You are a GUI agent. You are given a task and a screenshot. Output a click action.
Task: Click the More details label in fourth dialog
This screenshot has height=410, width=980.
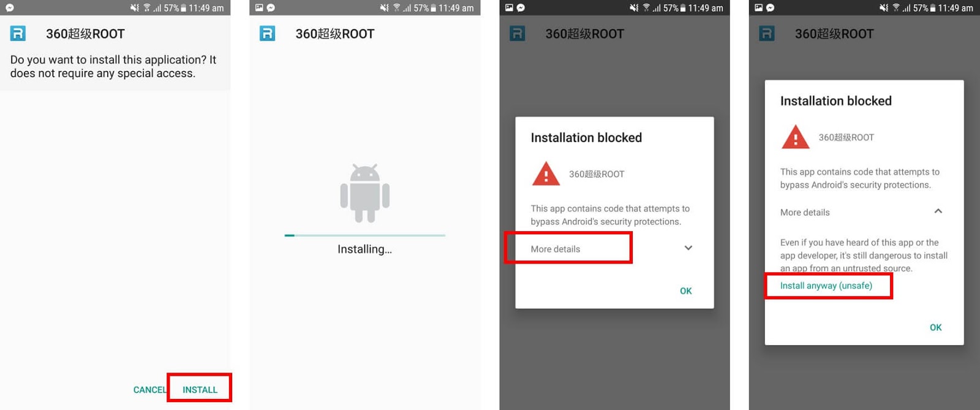pos(805,212)
